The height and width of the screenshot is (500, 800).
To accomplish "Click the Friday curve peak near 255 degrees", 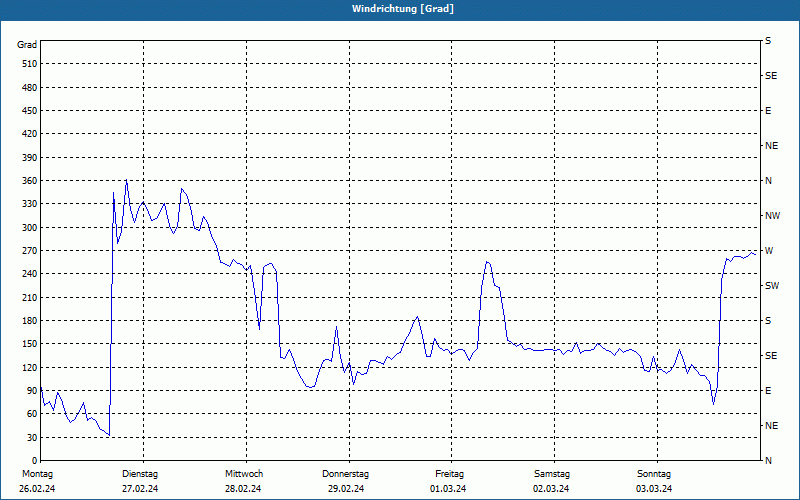I will [487, 262].
